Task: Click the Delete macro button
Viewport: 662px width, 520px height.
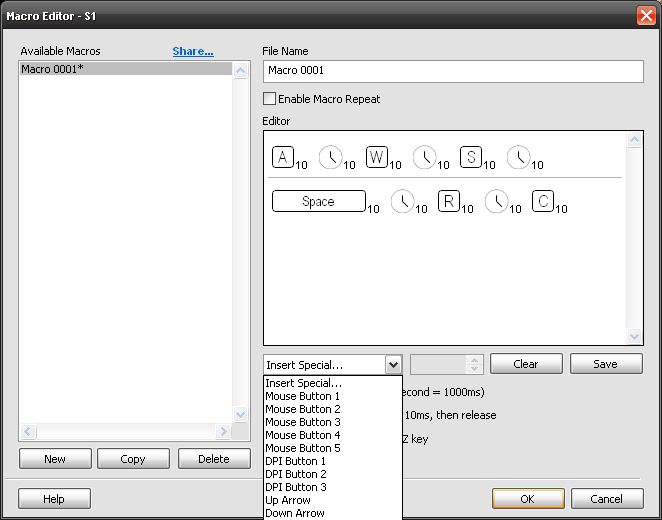Action: click(214, 459)
